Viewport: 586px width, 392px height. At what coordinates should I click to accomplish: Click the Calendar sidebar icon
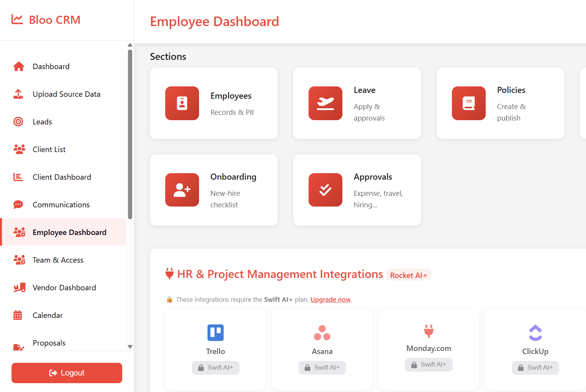click(x=18, y=315)
